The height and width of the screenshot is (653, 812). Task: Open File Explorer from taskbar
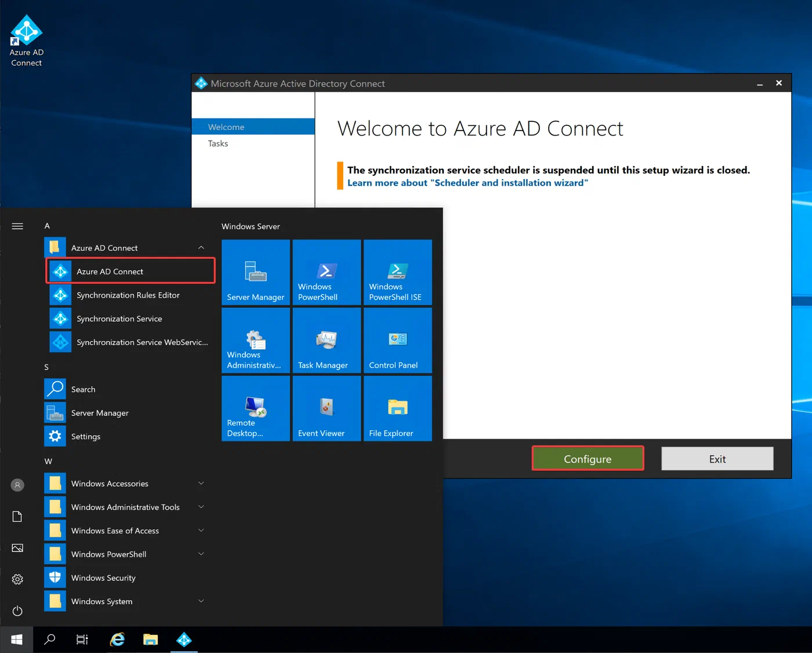click(x=151, y=640)
